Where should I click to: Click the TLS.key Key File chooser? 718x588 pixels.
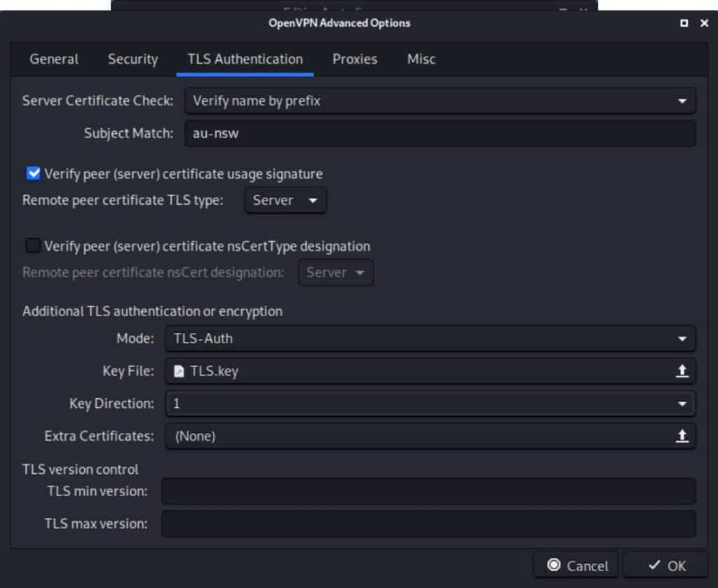pyautogui.click(x=431, y=371)
